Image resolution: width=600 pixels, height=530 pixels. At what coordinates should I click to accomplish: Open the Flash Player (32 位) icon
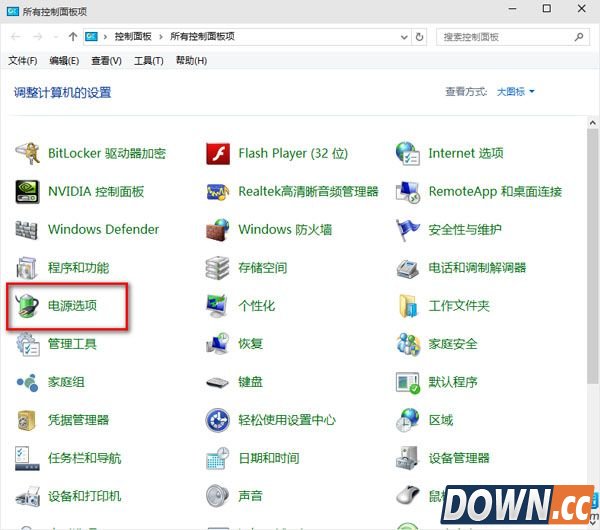(218, 153)
